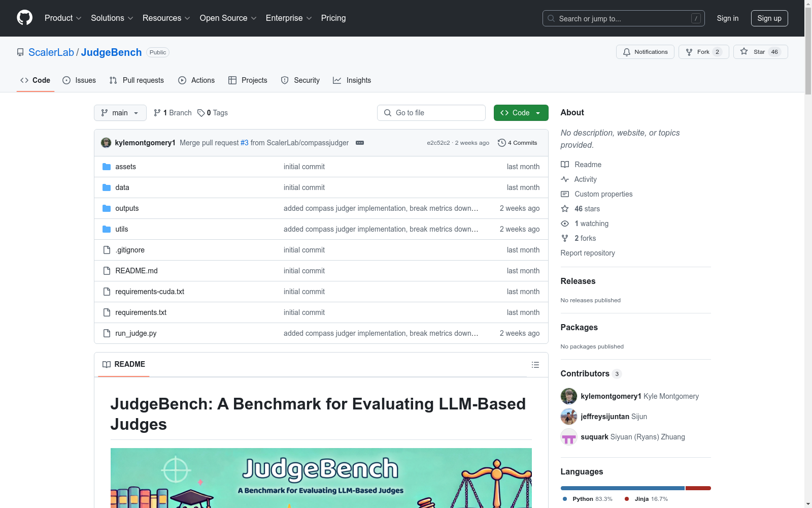Image resolution: width=812 pixels, height=508 pixels.
Task: Click kylemontgomery1 avatar in commit bar
Action: (x=106, y=143)
